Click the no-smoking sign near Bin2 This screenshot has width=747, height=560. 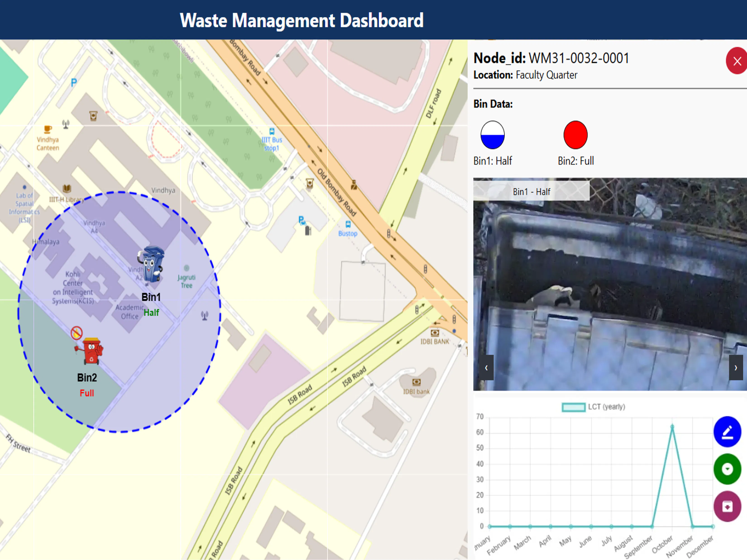[x=77, y=333]
